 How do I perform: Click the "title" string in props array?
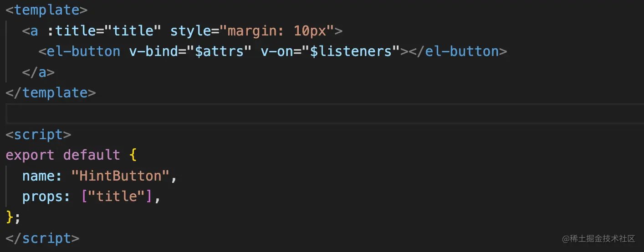pos(116,197)
